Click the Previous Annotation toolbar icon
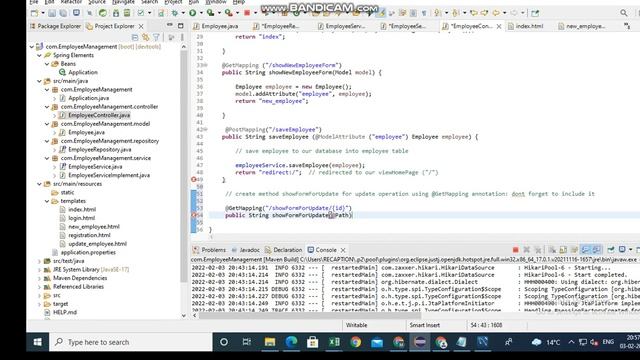The image size is (640, 360). (x=456, y=13)
